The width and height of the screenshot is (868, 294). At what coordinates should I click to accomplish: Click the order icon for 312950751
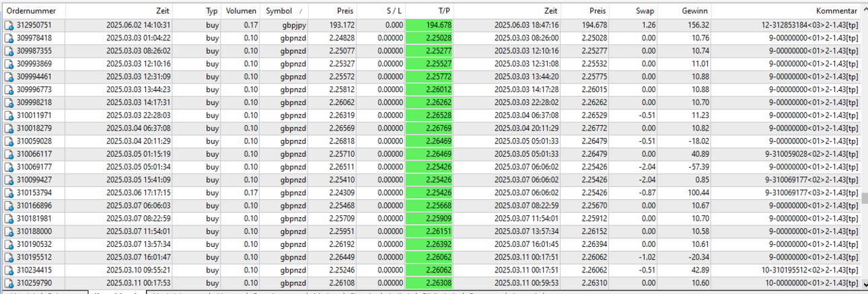click(9, 25)
